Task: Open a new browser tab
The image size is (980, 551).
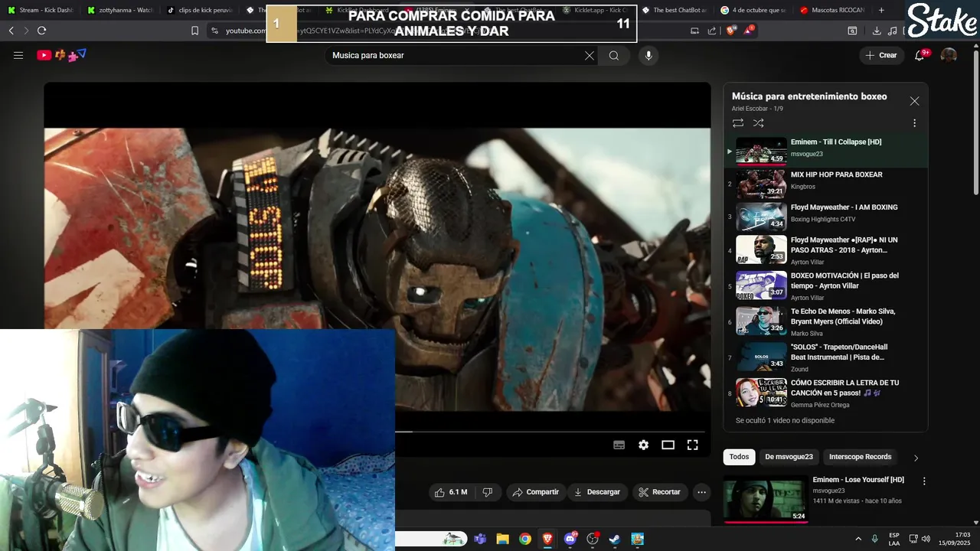Action: [881, 10]
